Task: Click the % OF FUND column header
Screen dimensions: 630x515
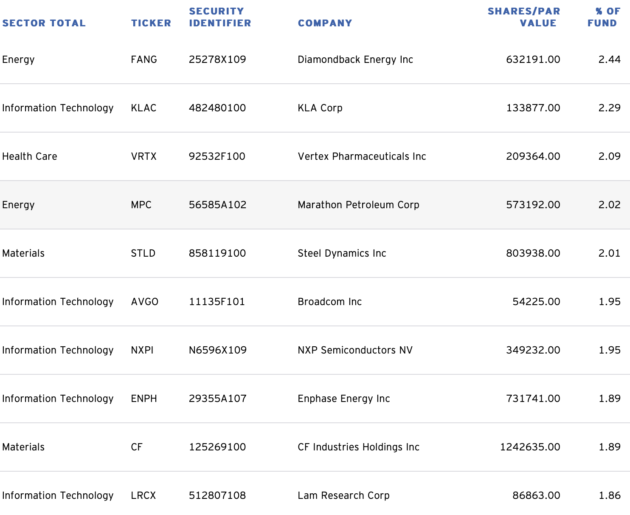Action: (x=604, y=17)
